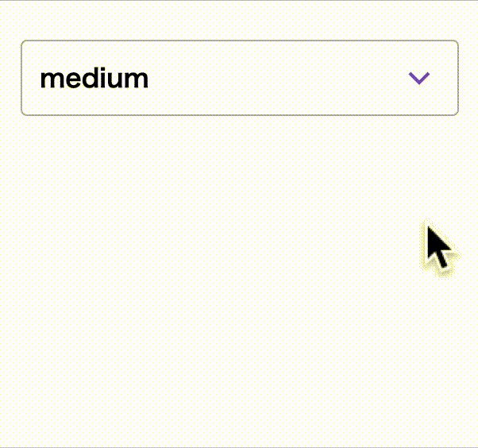
Task: Open the medium dropdown menu
Action: click(239, 78)
